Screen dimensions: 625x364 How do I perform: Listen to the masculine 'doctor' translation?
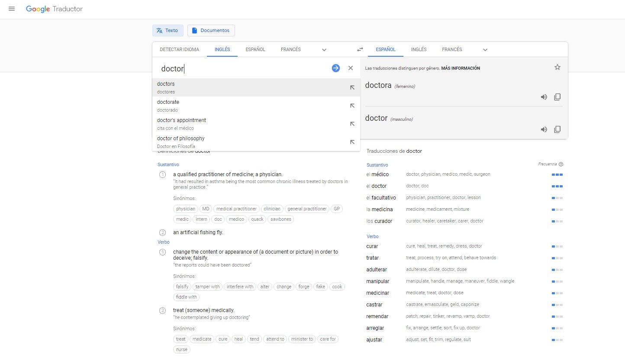544,129
